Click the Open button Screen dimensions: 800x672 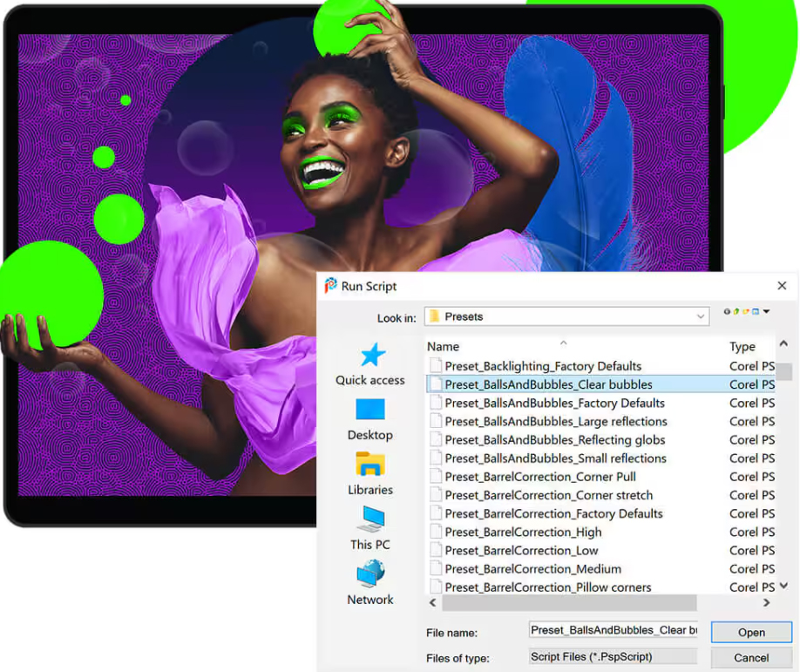751,632
